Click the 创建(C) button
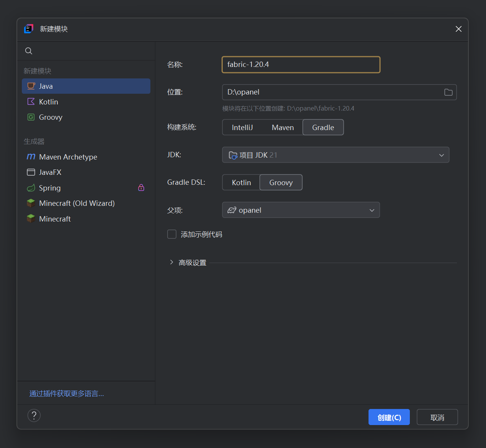Screen dimensions: 486x448 [x=389, y=417]
